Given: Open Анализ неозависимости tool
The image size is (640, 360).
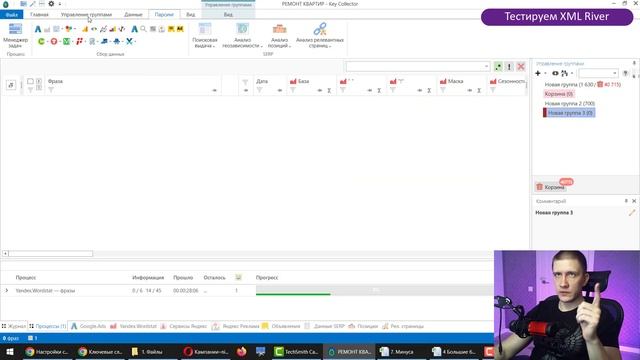Looking at the screenshot, I should click(242, 36).
